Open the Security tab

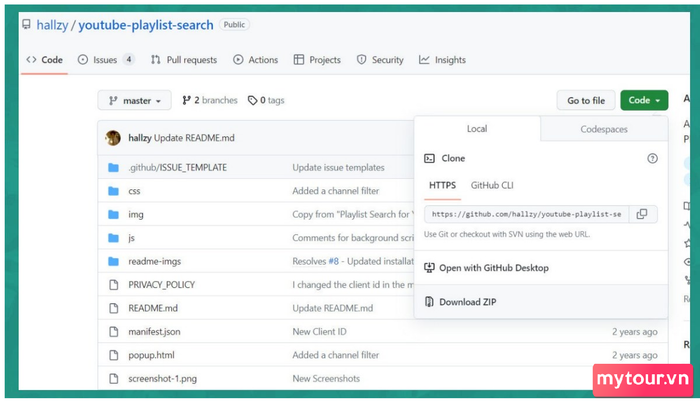coord(380,60)
